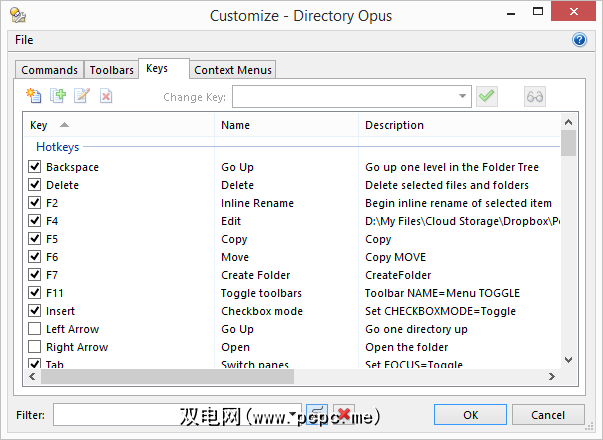The width and height of the screenshot is (603, 440).
Task: Select the Checkbox mode name cell
Action: click(262, 311)
